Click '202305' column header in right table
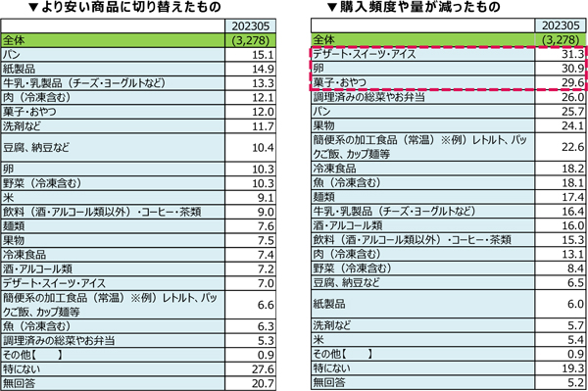This screenshot has width=588, height=391. [x=561, y=25]
